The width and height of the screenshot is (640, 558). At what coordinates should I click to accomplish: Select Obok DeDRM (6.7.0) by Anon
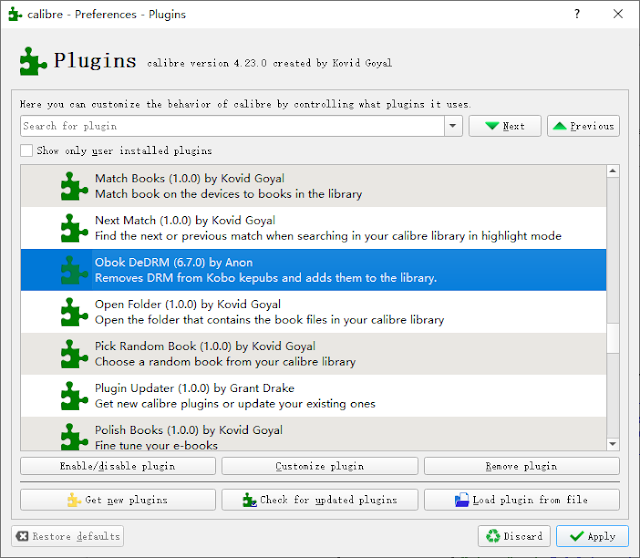click(313, 270)
